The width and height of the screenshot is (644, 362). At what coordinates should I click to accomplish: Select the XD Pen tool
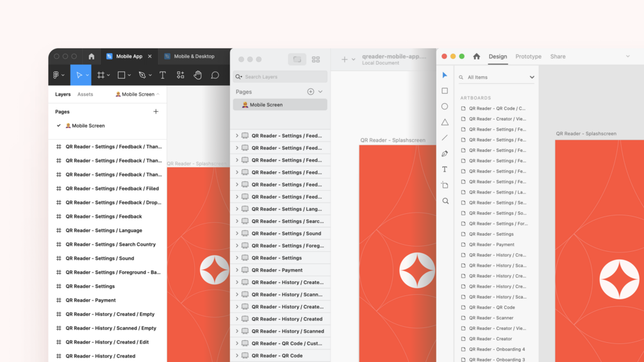click(445, 154)
